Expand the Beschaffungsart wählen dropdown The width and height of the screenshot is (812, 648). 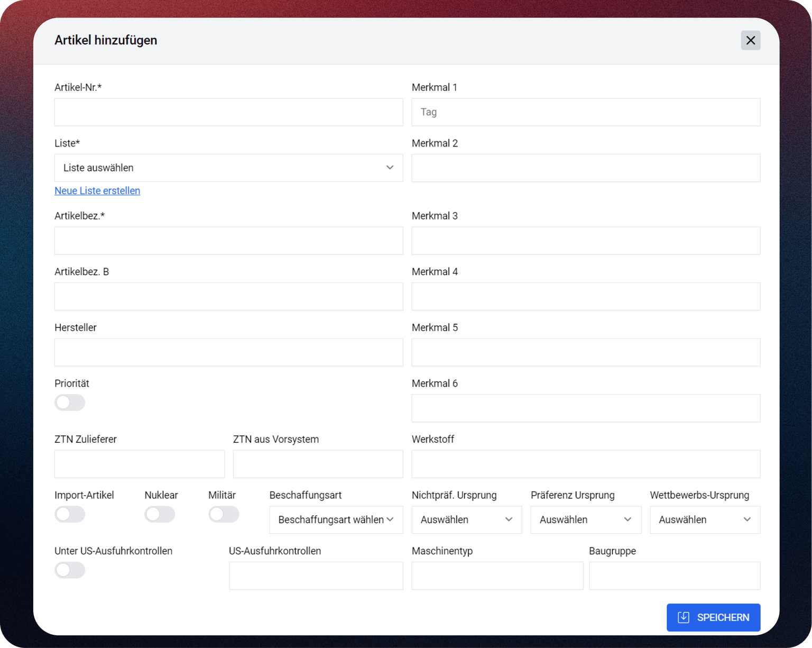(x=336, y=520)
